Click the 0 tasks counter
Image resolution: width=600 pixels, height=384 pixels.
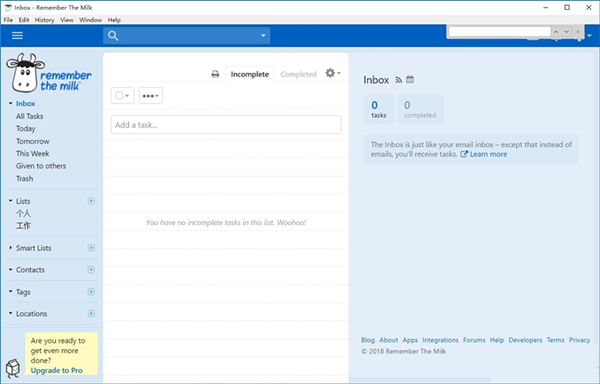click(379, 109)
